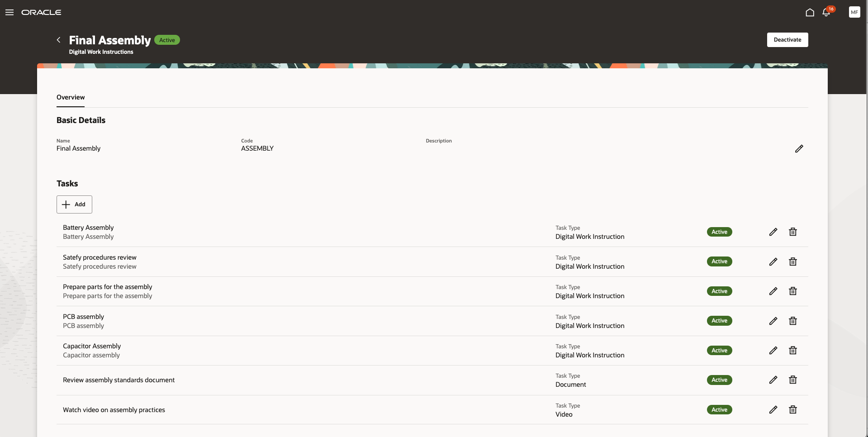Edit Prepare parts for the assembly task

[773, 291]
